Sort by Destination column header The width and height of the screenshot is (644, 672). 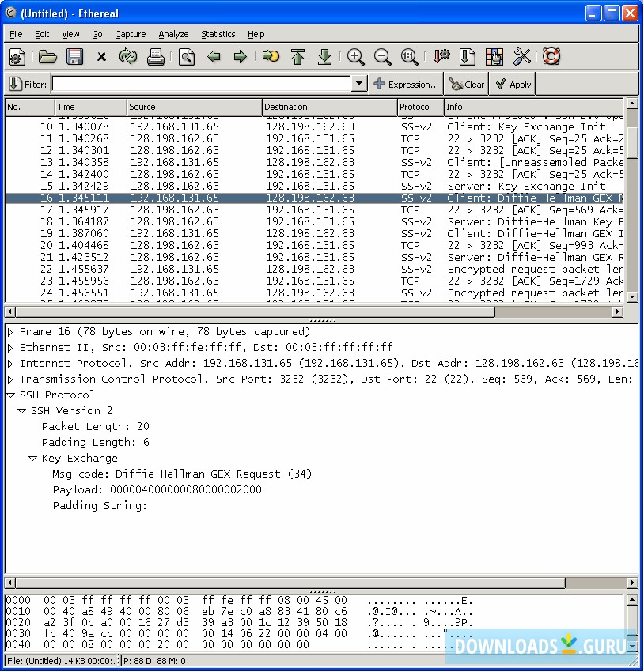330,108
